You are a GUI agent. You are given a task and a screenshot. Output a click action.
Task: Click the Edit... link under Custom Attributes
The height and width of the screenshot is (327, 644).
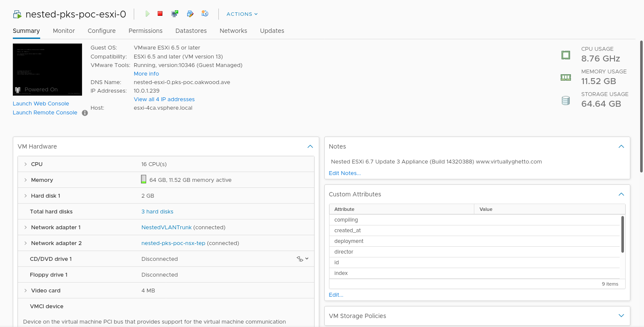(336, 295)
